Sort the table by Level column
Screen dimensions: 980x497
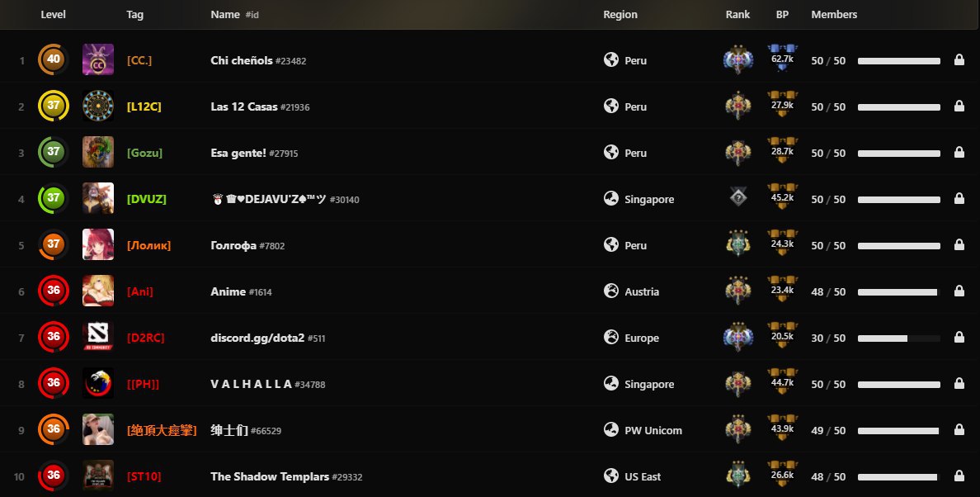[54, 15]
